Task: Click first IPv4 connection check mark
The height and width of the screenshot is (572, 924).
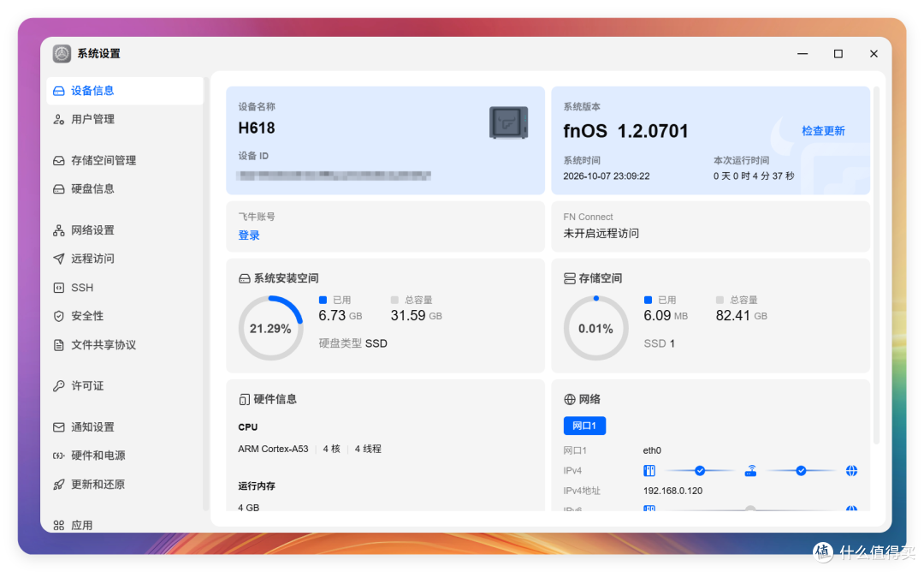Action: pos(700,471)
